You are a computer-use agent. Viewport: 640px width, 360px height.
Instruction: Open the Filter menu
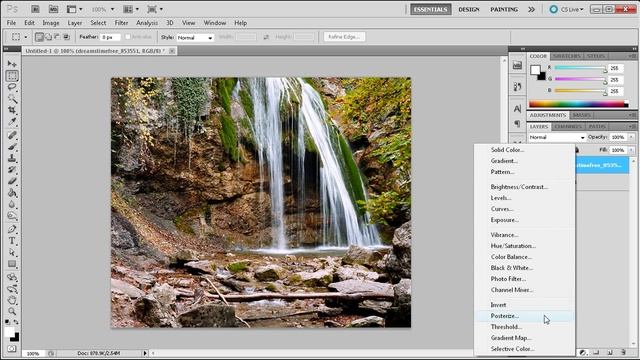[x=121, y=23]
